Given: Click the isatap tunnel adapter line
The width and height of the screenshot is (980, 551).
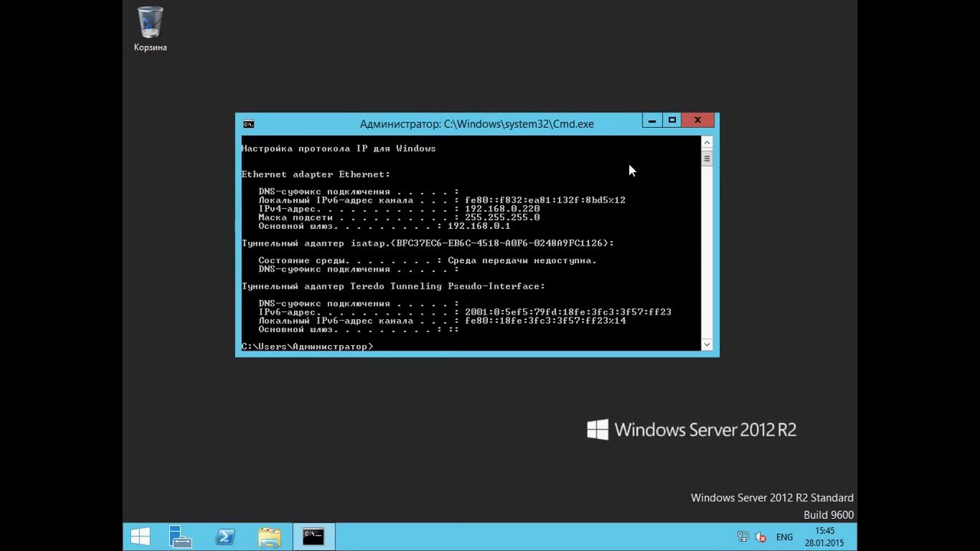Looking at the screenshot, I should (427, 243).
